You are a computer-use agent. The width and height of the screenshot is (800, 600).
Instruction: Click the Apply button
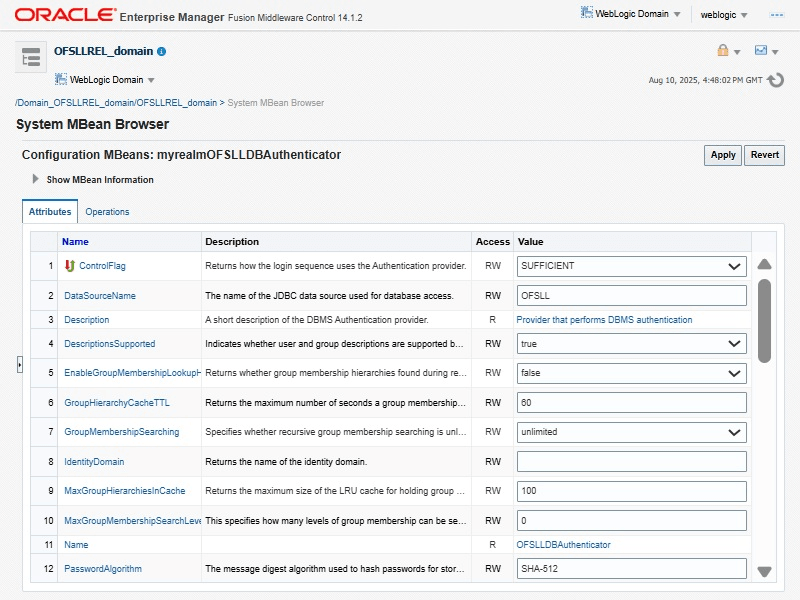click(x=723, y=155)
